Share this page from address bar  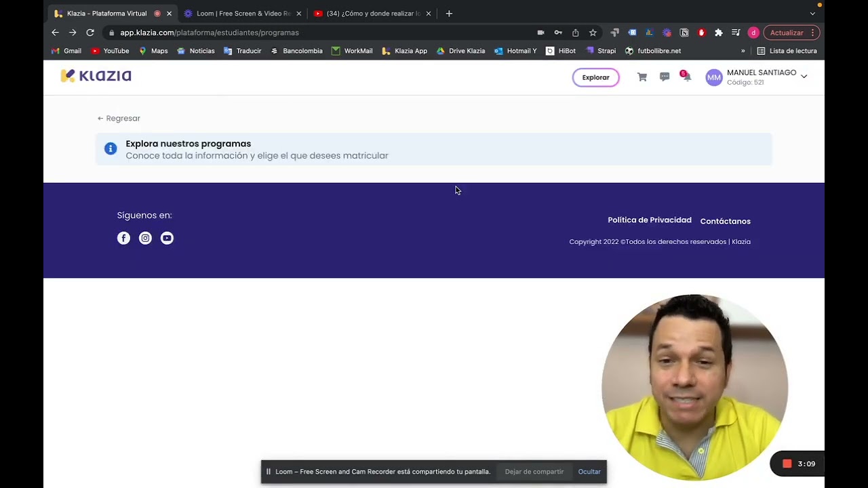coord(575,33)
